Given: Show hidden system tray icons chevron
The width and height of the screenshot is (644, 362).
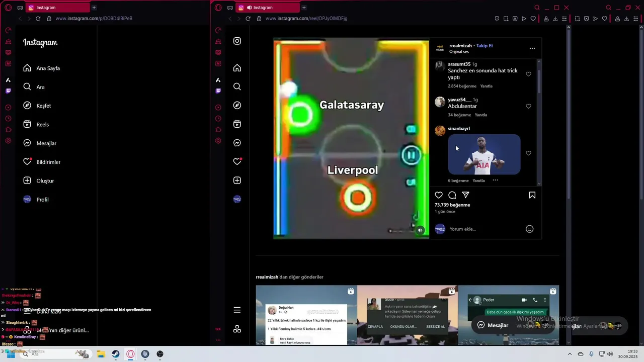Looking at the screenshot, I should coord(570,354).
